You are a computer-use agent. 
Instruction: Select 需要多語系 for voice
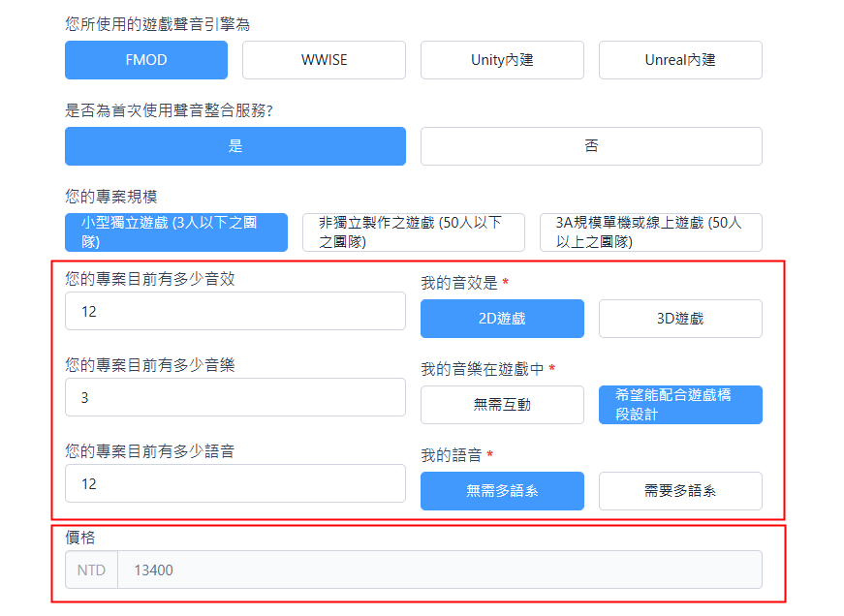click(680, 491)
